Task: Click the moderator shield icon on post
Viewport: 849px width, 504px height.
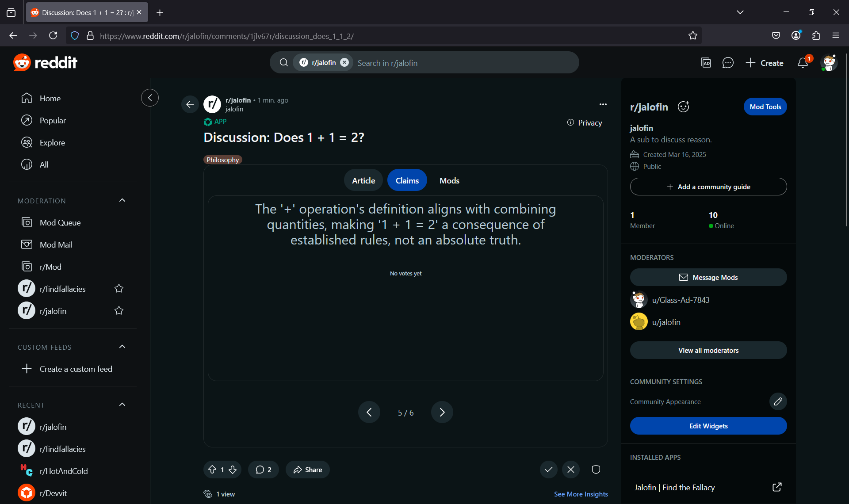Action: (x=596, y=470)
